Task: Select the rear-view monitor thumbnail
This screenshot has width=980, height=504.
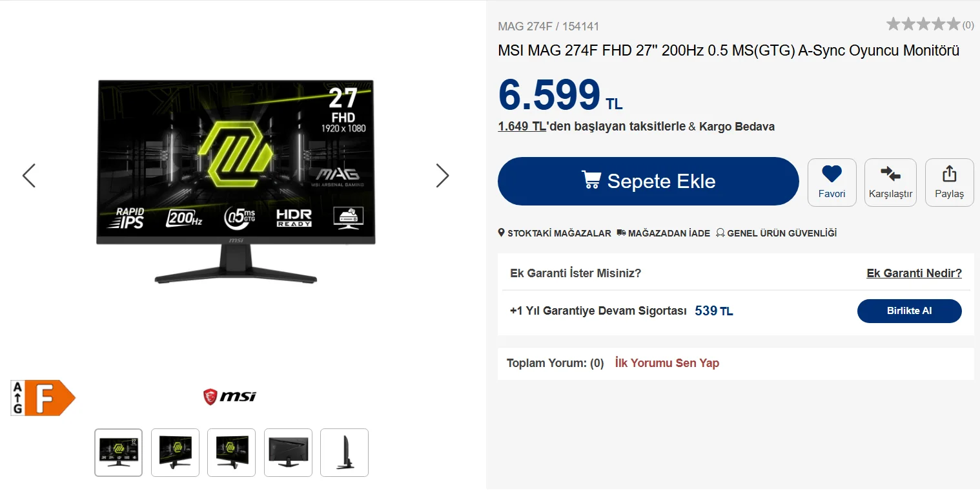Action: tap(288, 452)
